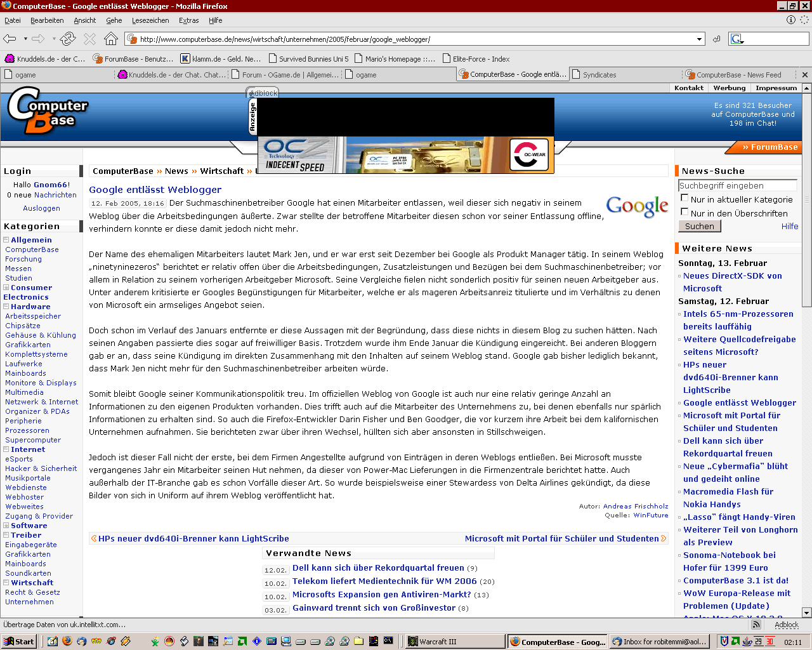This screenshot has height=650, width=812.
Task: Open the Lesezeichen menu
Action: pos(150,20)
